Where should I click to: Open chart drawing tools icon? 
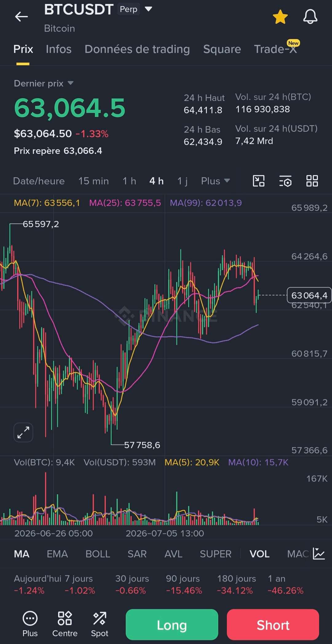pos(259,181)
